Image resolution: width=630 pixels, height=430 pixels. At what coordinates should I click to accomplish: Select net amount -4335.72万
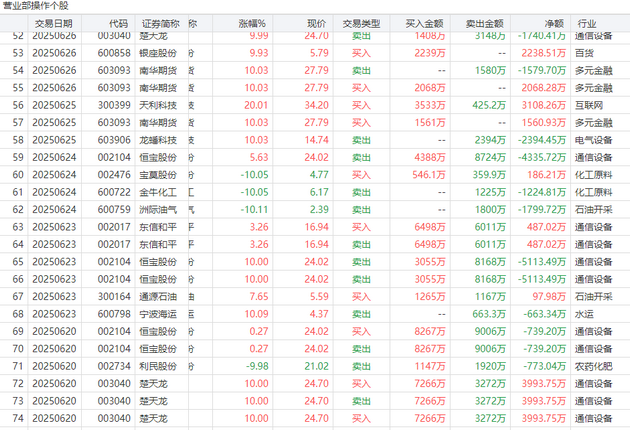(542, 157)
